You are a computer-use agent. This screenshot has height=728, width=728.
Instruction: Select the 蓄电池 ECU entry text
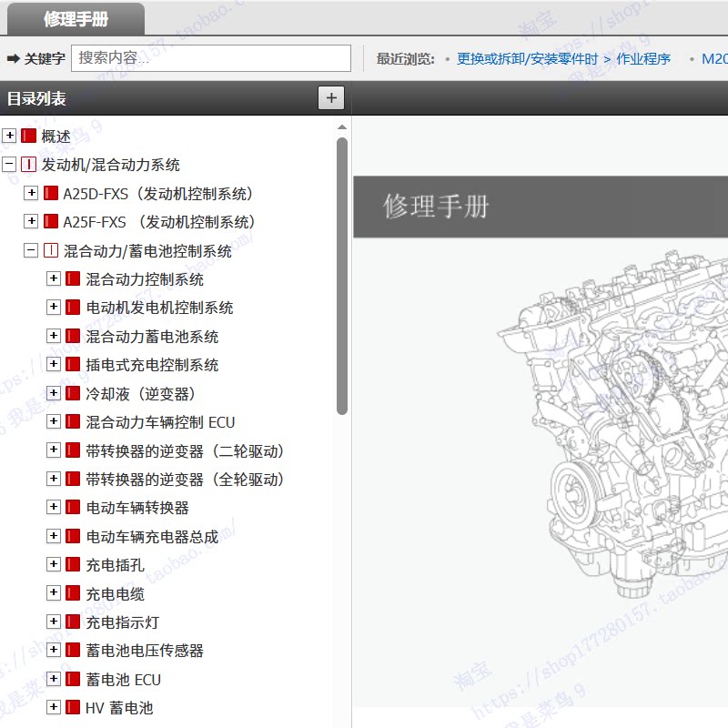tap(123, 680)
